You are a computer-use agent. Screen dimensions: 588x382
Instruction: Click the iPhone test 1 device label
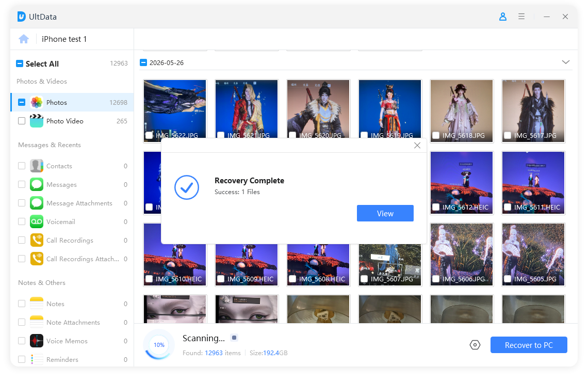(x=64, y=39)
